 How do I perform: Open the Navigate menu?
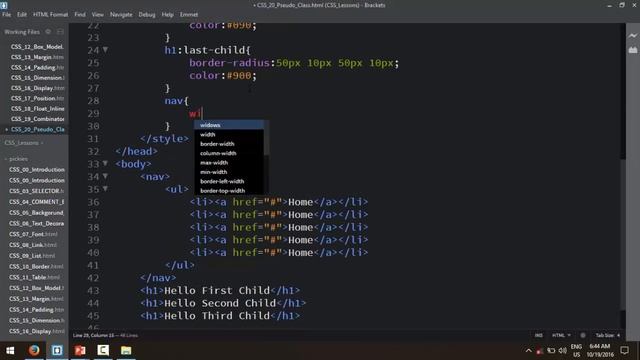click(x=121, y=14)
